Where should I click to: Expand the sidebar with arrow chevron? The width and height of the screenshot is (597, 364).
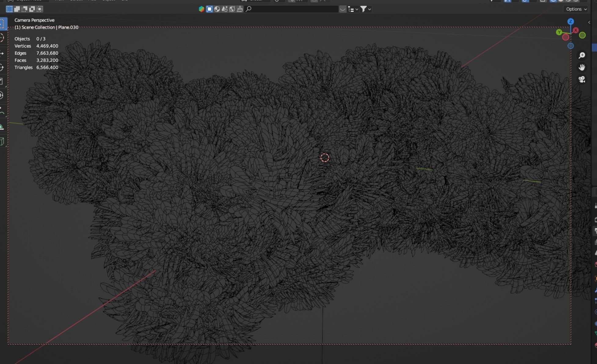click(x=589, y=22)
